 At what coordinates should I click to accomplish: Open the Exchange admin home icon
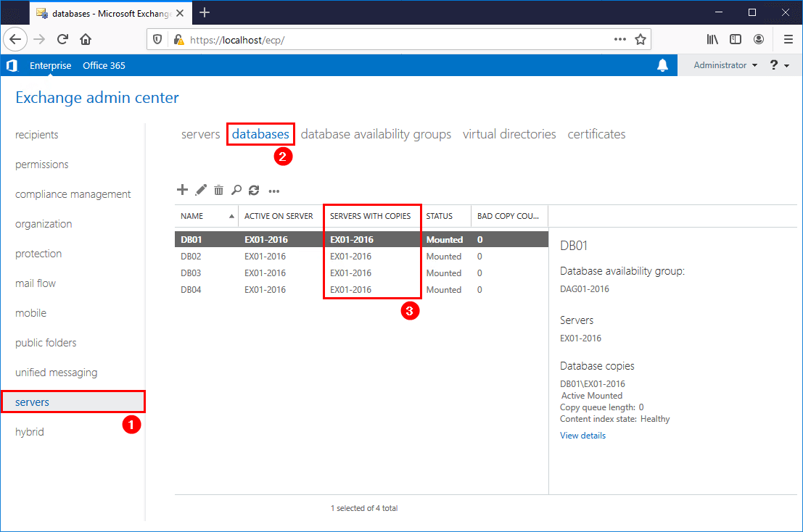[x=12, y=65]
